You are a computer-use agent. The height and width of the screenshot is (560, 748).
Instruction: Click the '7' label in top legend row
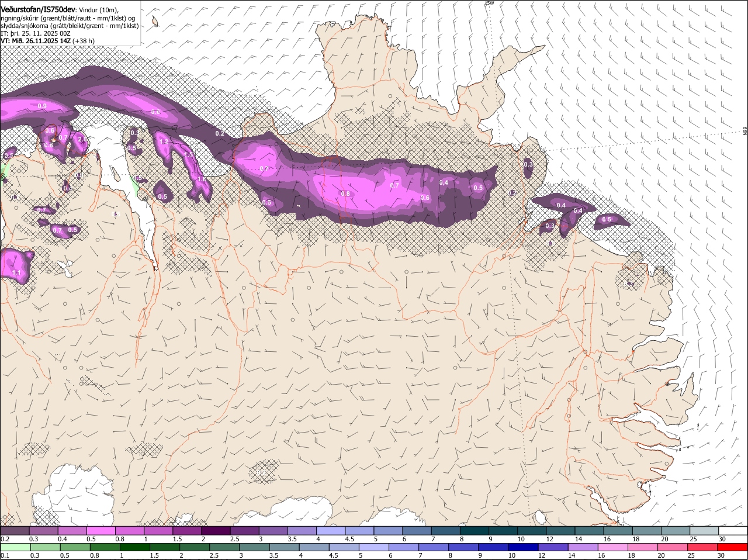click(433, 539)
